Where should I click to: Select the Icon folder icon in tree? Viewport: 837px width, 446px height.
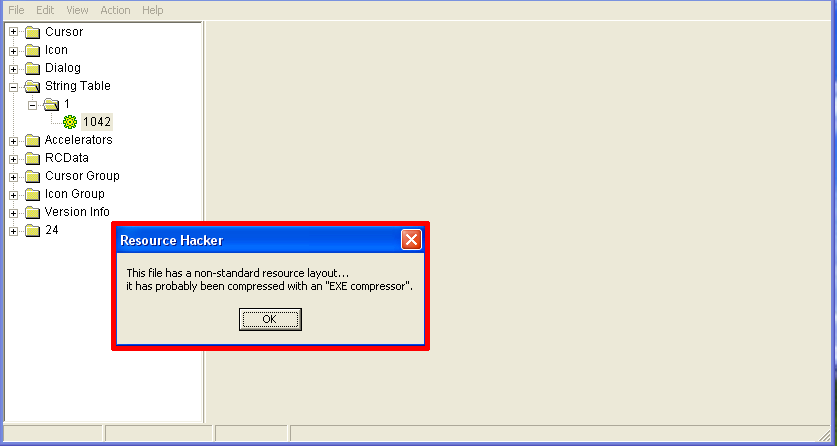[x=33, y=51]
